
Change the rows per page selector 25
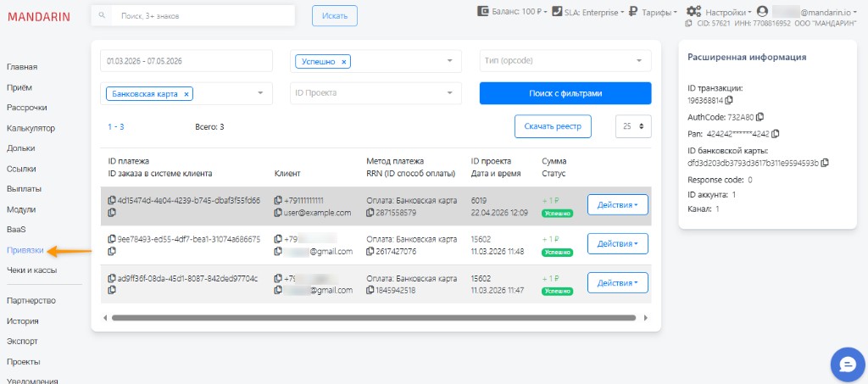coord(633,126)
